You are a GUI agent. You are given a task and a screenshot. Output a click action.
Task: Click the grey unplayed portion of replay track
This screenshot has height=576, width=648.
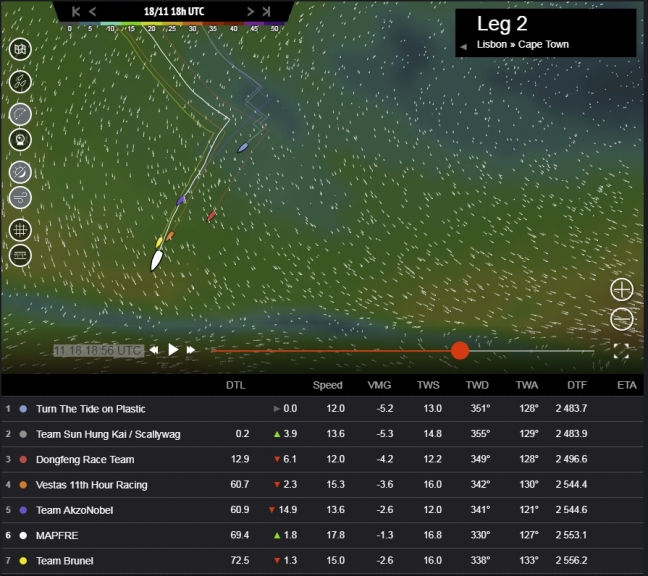click(x=532, y=351)
